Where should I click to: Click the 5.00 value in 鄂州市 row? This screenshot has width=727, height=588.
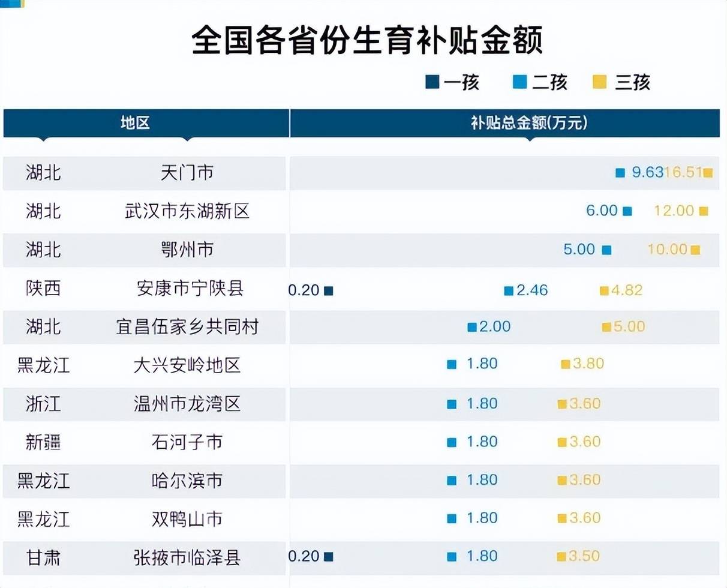[579, 249]
